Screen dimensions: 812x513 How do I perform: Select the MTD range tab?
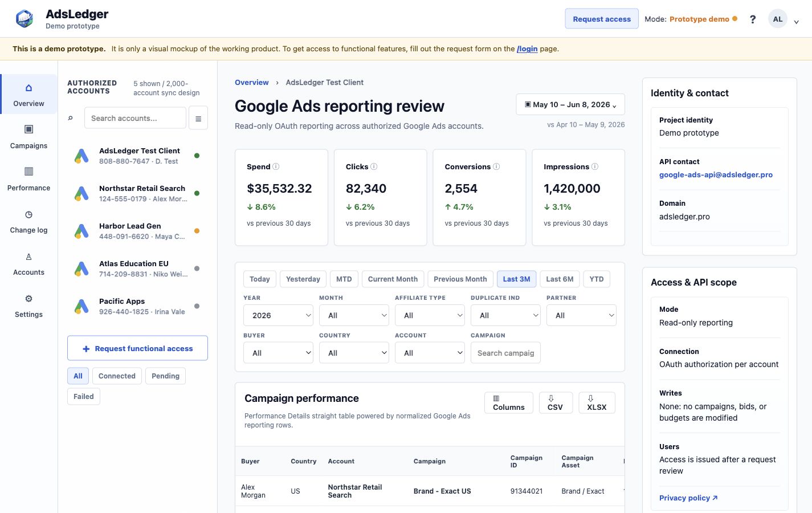[344, 279]
